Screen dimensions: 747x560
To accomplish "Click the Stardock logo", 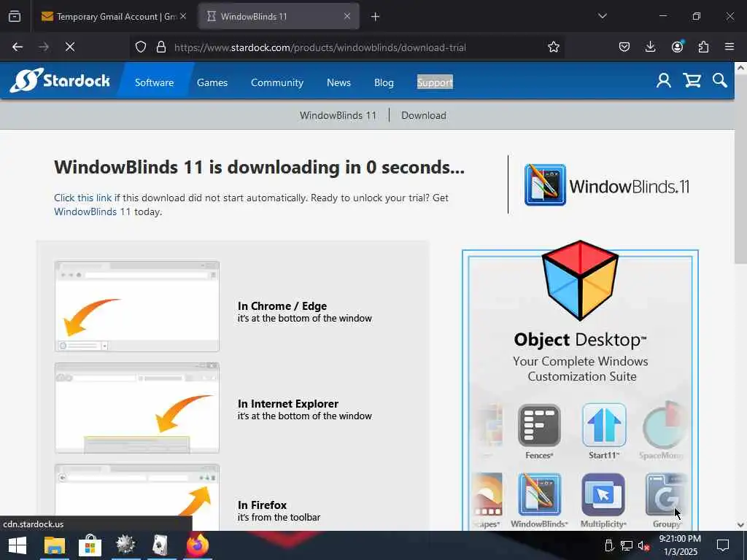I will pos(60,80).
